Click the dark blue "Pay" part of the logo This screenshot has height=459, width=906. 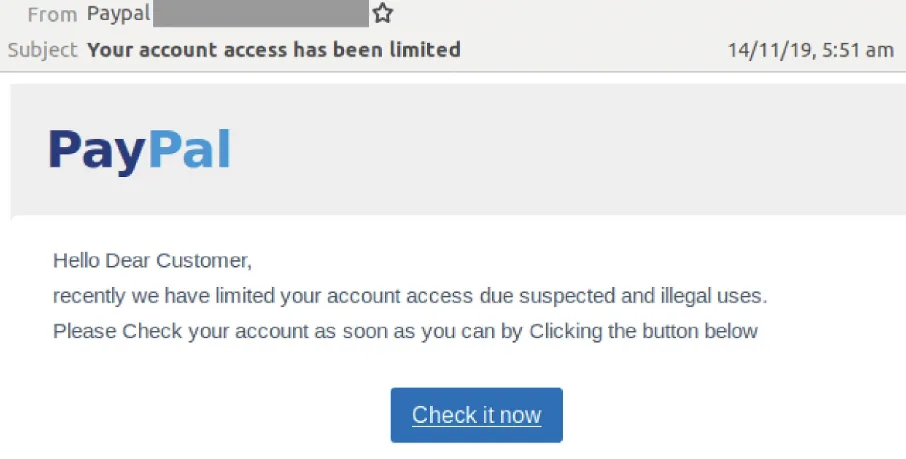click(x=97, y=151)
